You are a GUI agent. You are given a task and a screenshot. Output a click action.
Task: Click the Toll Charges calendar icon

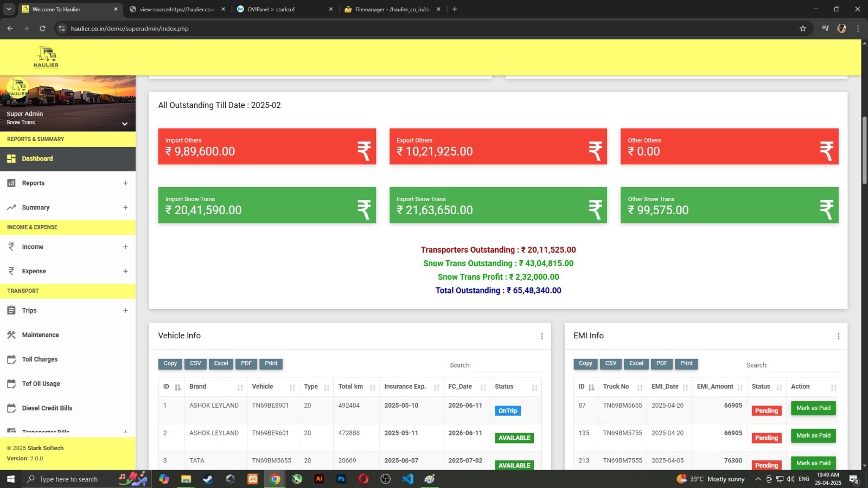(x=11, y=359)
